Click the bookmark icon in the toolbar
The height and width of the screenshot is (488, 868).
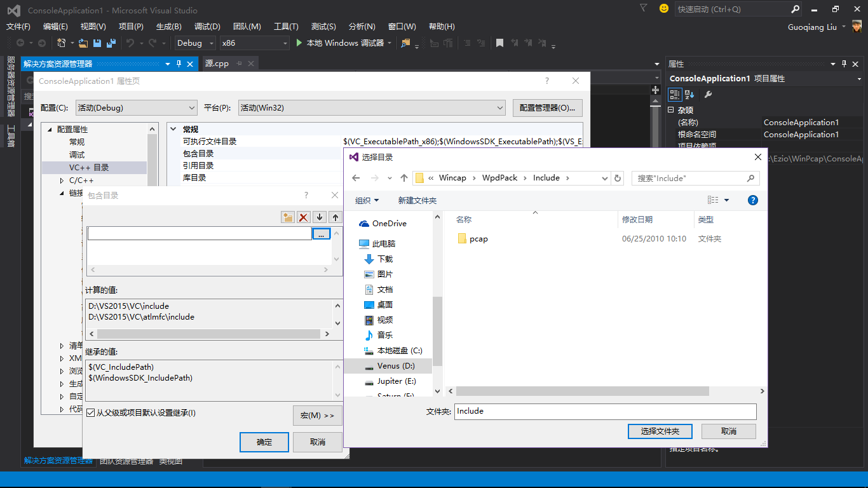coord(500,43)
